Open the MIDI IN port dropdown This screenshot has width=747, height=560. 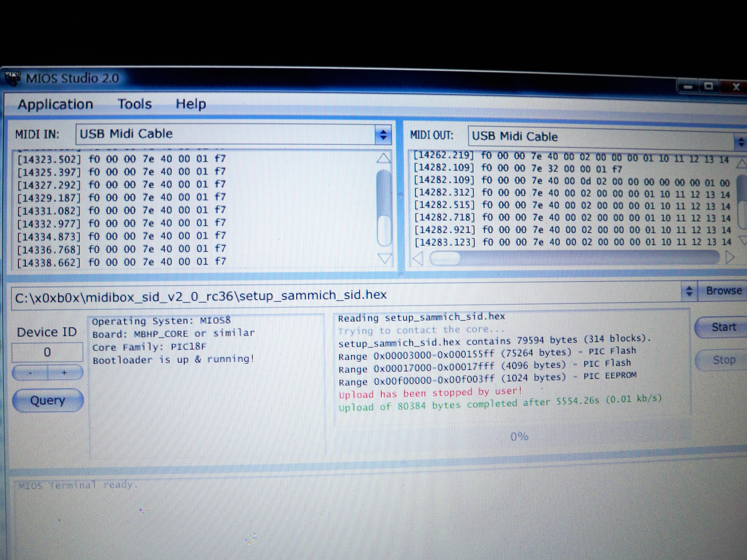tap(383, 135)
